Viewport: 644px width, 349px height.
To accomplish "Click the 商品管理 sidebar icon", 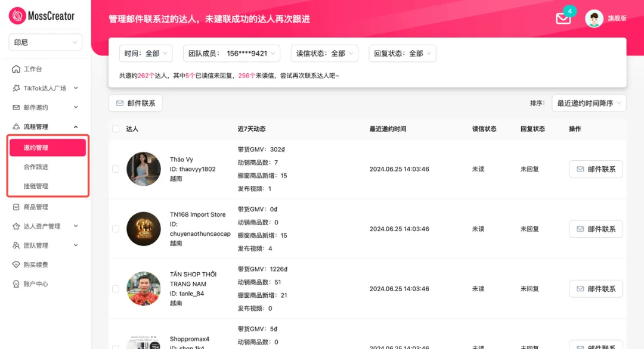I will click(16, 207).
